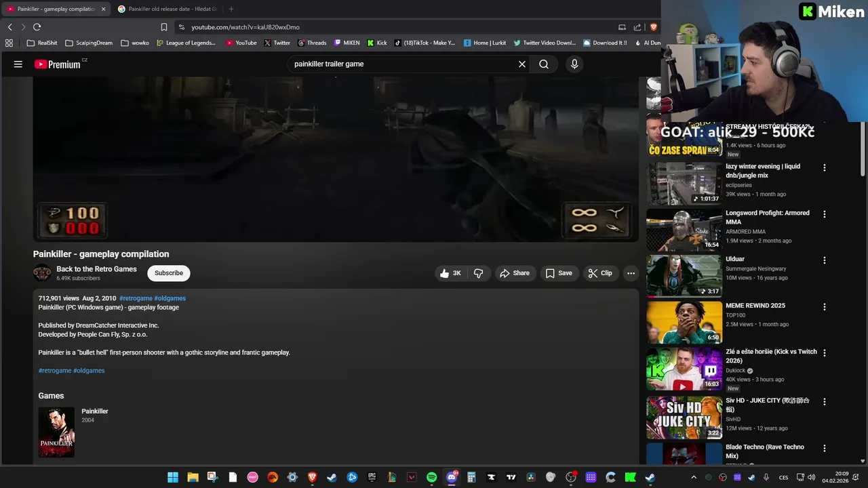868x488 pixels.
Task: Open the League of Legends bookmark
Action: pos(186,43)
